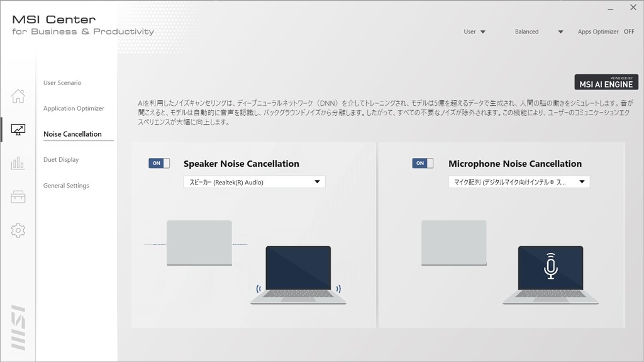Expand the Balanced power mode dropdown
The width and height of the screenshot is (644, 362).
(x=539, y=31)
